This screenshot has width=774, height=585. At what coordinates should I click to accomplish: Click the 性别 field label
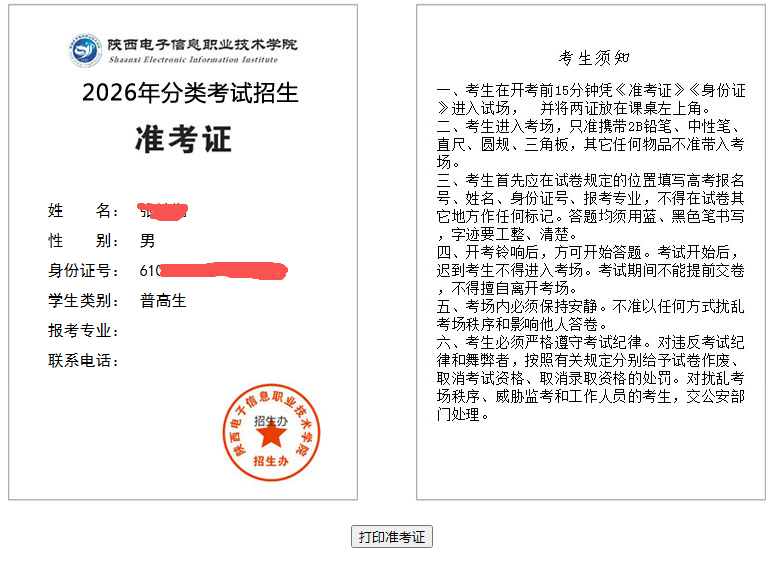tap(83, 241)
